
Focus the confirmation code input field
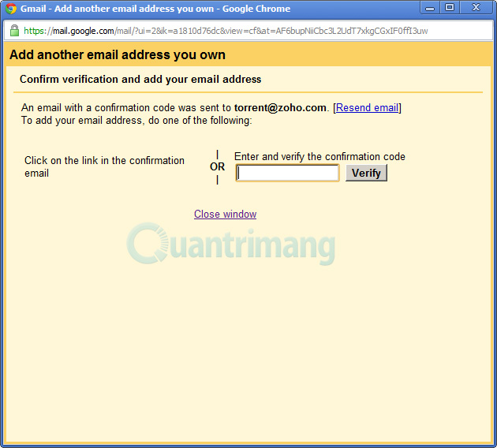click(x=287, y=173)
